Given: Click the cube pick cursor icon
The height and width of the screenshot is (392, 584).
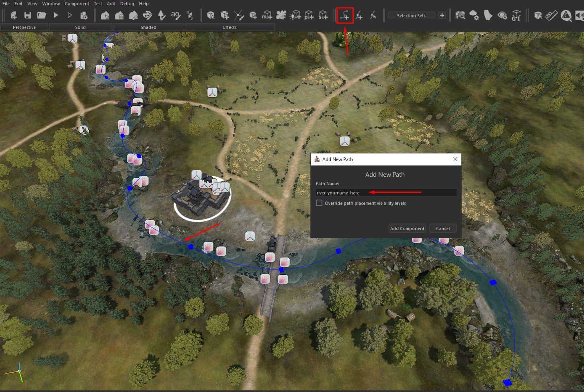Looking at the screenshot, I should (x=538, y=15).
